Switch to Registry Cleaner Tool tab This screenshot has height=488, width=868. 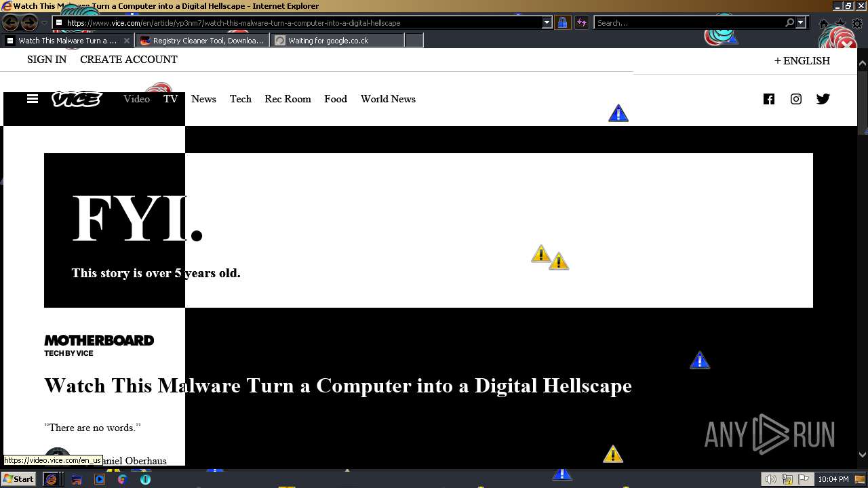click(x=202, y=41)
